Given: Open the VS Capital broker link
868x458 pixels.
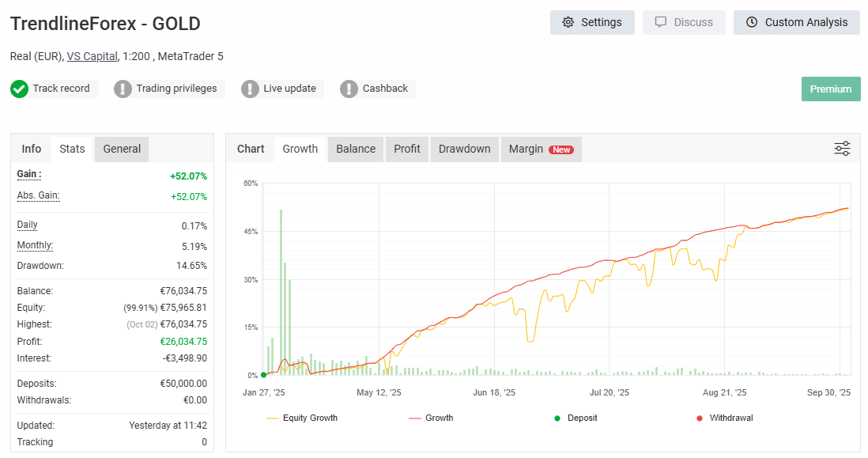Looking at the screenshot, I should coord(92,56).
